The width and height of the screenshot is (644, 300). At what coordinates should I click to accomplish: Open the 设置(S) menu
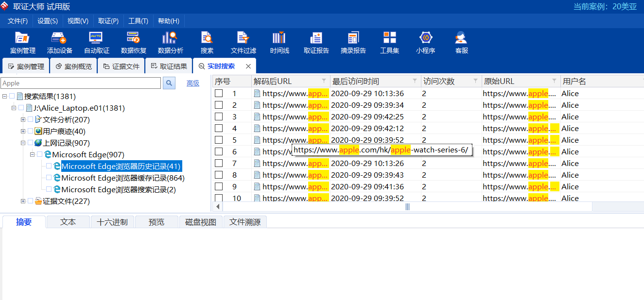click(48, 21)
